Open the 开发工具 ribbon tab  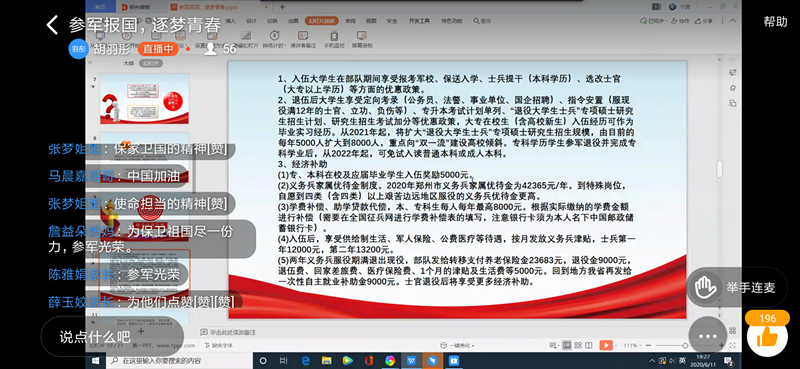(x=419, y=21)
